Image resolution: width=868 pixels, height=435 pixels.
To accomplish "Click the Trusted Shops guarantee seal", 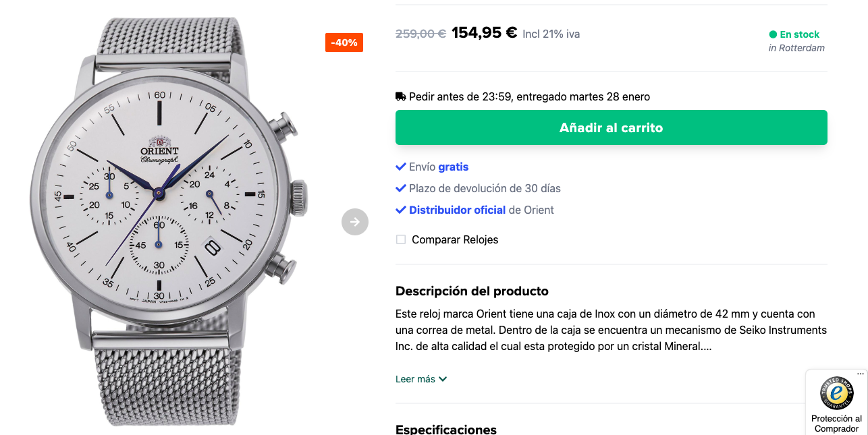I will [x=837, y=393].
